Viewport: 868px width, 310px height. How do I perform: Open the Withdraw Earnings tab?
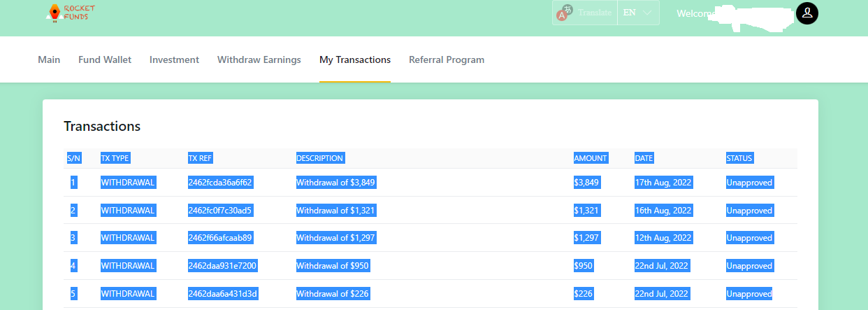click(259, 60)
